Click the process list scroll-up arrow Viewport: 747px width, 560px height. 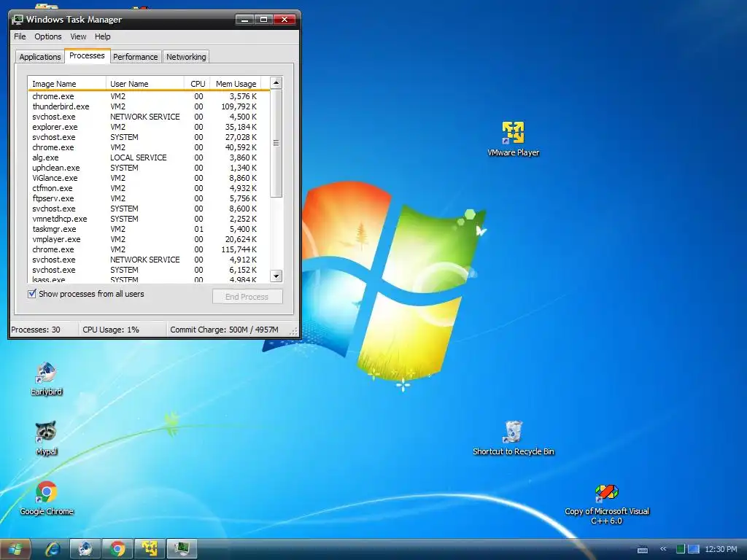click(x=276, y=83)
